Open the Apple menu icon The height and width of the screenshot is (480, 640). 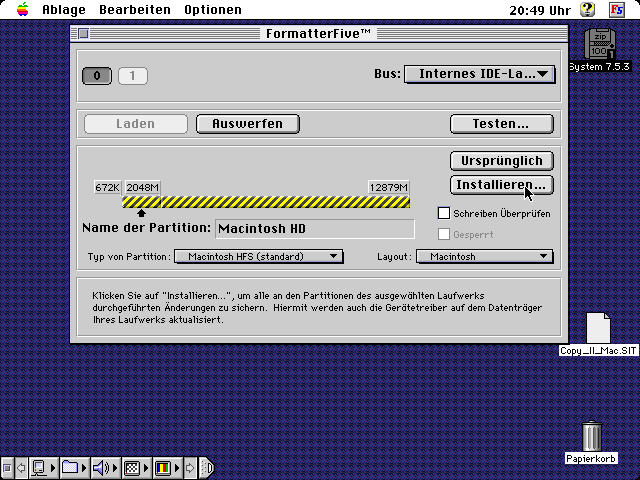click(22, 10)
